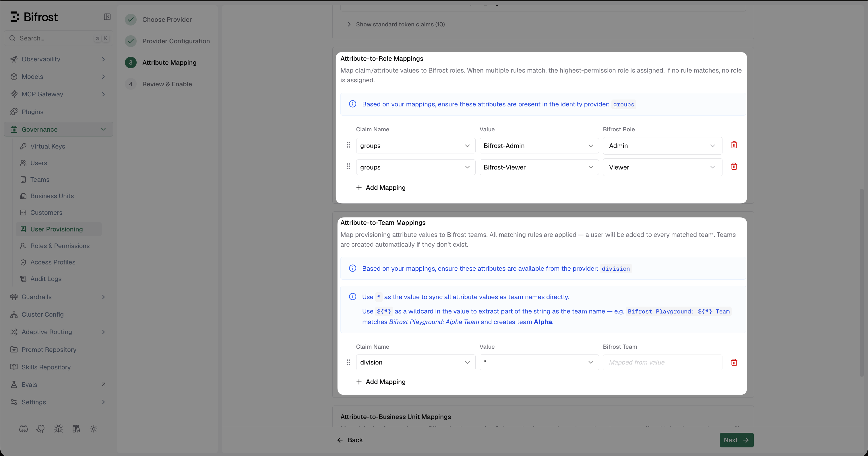The width and height of the screenshot is (868, 456).
Task: Expand Adaptive Routing menu
Action: (58, 332)
